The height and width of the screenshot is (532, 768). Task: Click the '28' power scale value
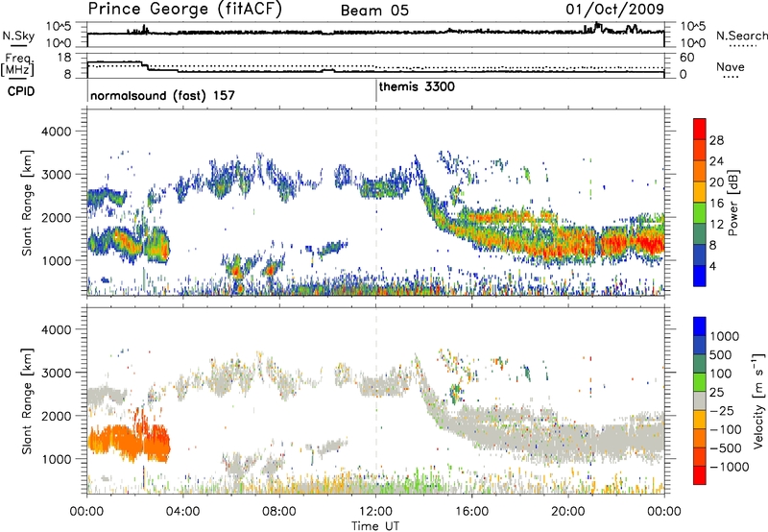point(716,140)
